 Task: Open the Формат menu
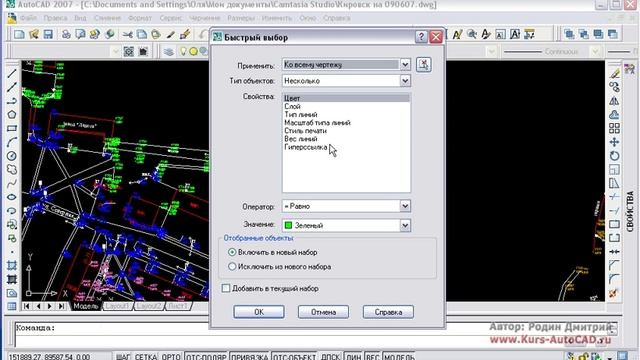pyautogui.click(x=140, y=18)
